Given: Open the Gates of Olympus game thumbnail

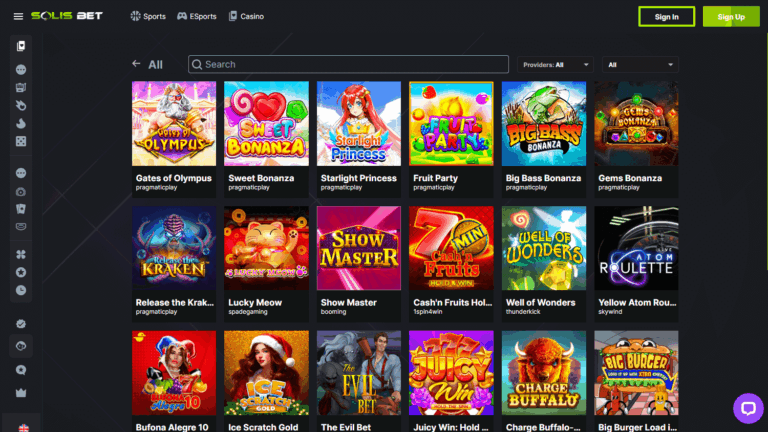Looking at the screenshot, I should (174, 123).
